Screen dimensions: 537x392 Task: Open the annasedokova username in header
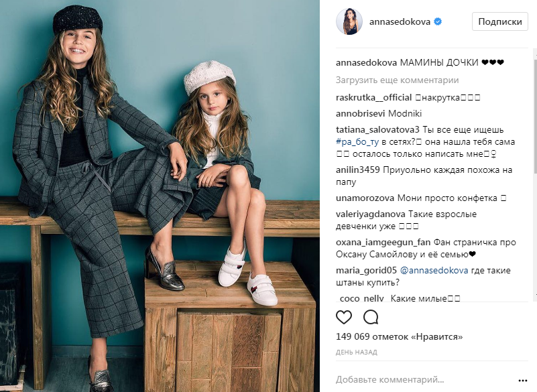(400, 21)
